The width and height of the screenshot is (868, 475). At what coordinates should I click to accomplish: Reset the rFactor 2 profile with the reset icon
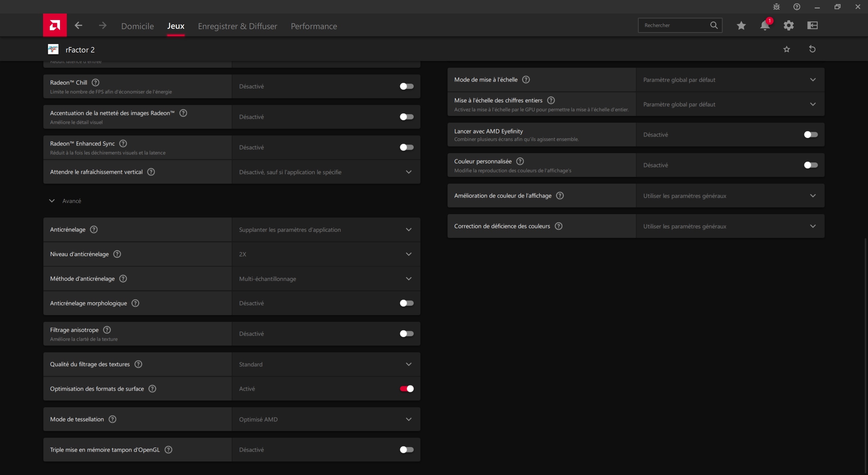(x=812, y=49)
